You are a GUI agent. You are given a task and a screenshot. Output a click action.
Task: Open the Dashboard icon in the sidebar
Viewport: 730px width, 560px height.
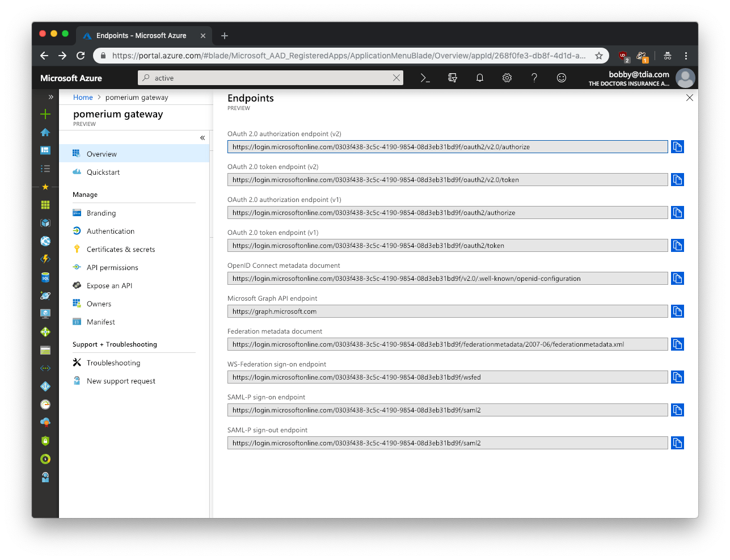[x=45, y=150]
